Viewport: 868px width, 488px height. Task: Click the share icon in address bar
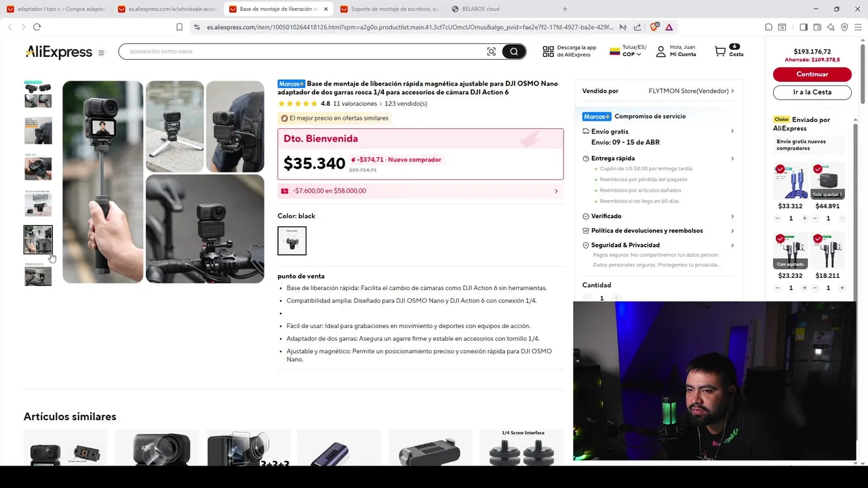[637, 27]
